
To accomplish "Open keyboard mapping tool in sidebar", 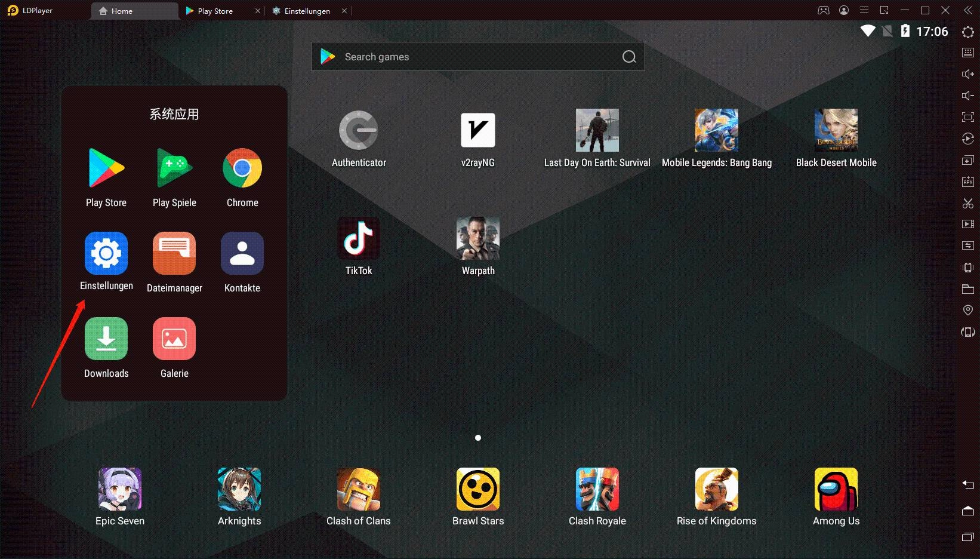I will click(x=968, y=53).
